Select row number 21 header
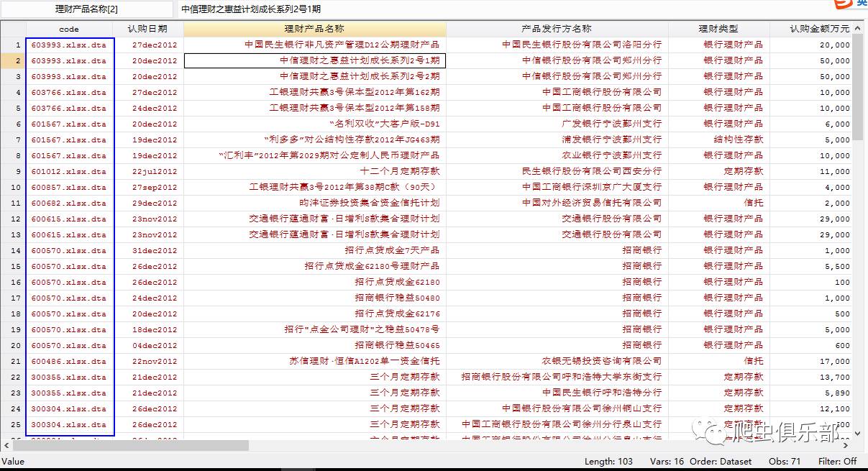Image resolution: width=868 pixels, height=471 pixels. pos(13,361)
